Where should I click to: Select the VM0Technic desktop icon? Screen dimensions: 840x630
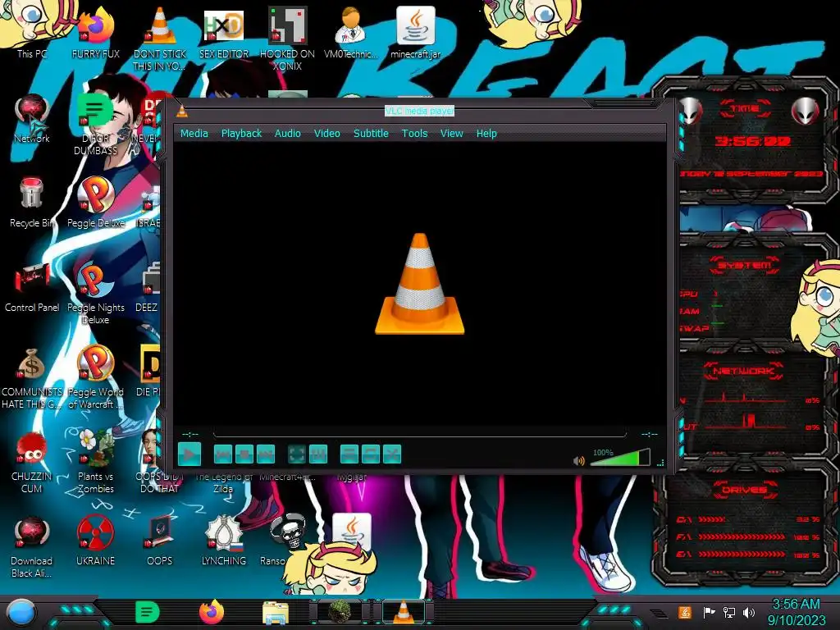click(350, 32)
